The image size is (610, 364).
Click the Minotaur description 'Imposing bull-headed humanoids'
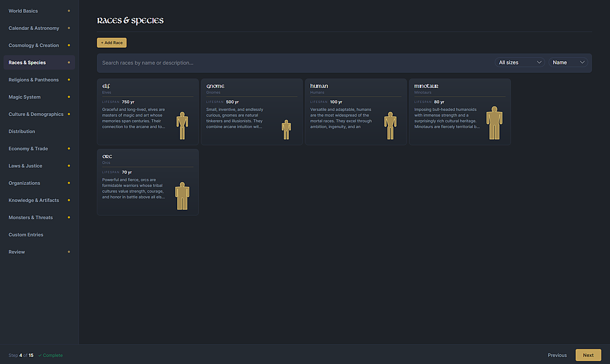point(447,118)
